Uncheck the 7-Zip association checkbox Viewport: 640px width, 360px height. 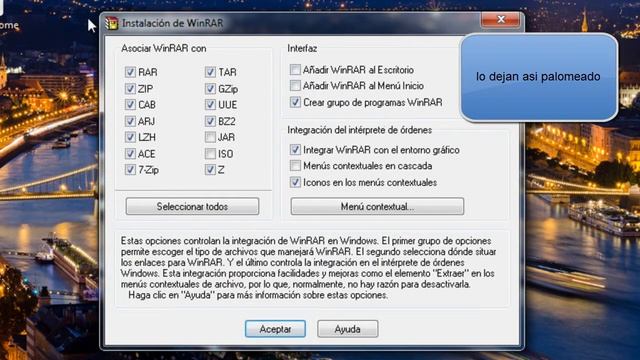point(130,170)
